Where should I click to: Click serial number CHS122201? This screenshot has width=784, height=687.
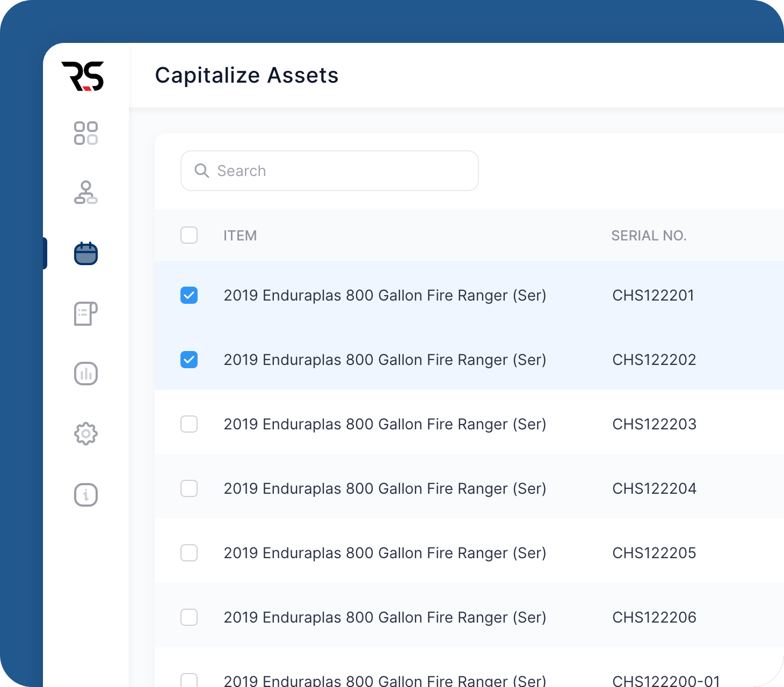654,295
